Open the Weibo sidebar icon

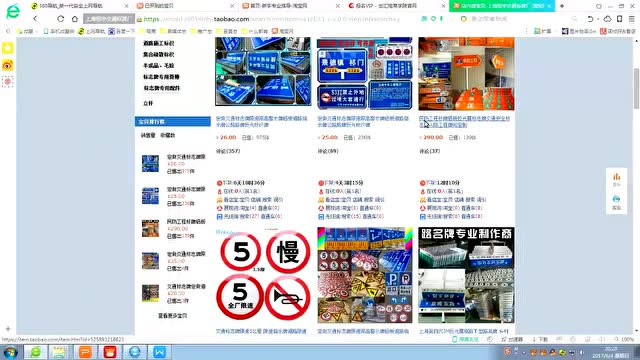pos(7,65)
